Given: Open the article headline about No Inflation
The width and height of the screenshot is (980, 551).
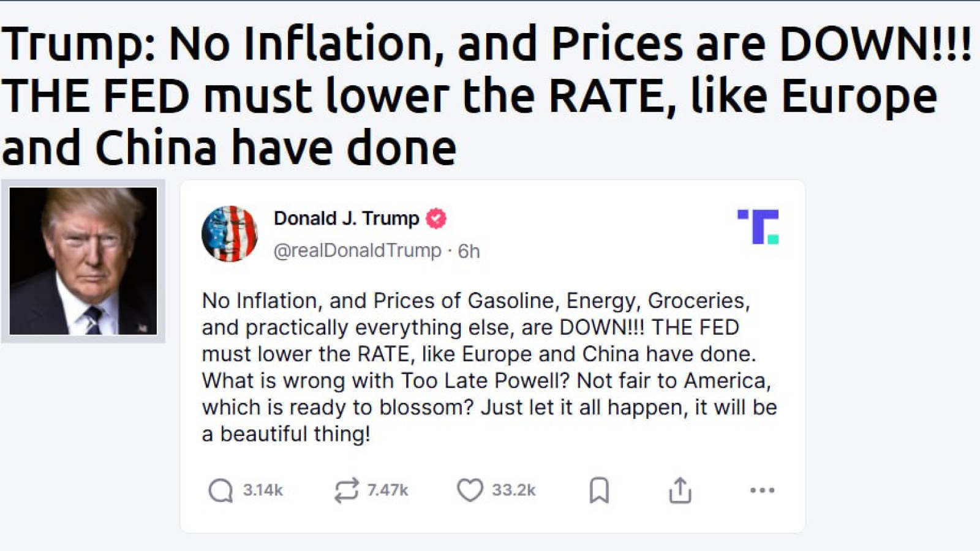Looking at the screenshot, I should point(486,96).
